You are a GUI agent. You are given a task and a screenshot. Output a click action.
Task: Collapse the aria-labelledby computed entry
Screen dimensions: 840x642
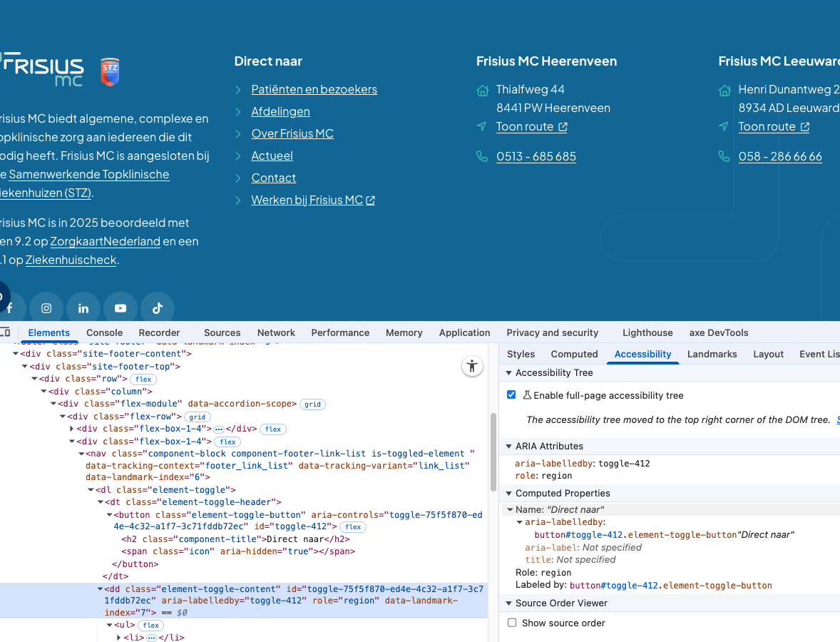click(x=520, y=522)
